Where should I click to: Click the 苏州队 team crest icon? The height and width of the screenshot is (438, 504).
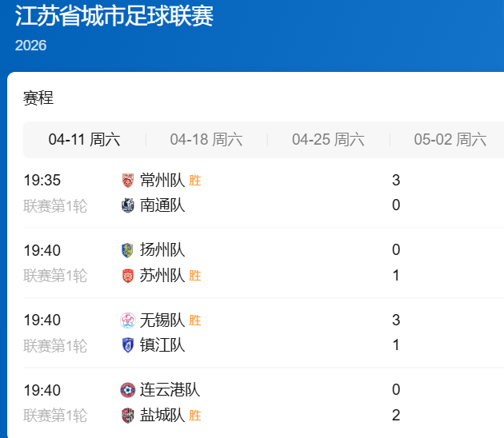click(x=128, y=276)
